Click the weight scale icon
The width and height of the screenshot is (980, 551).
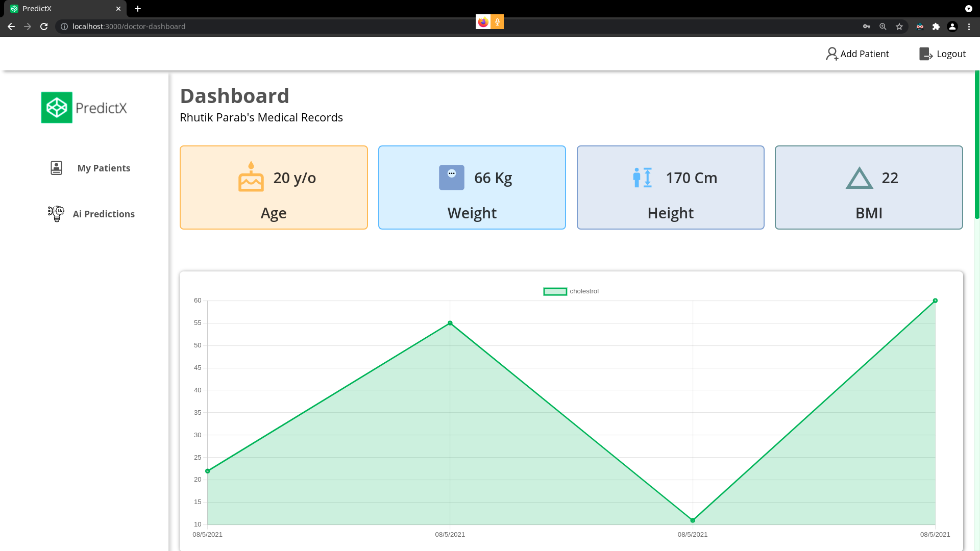(451, 178)
